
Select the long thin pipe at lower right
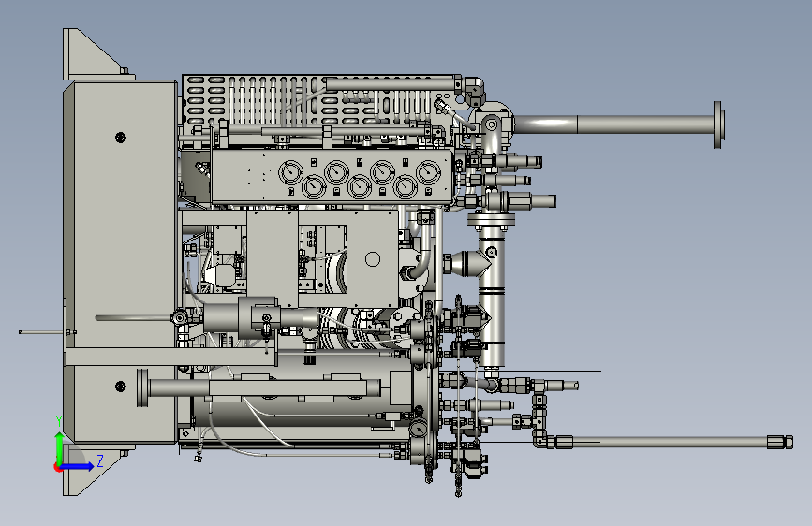(x=668, y=442)
